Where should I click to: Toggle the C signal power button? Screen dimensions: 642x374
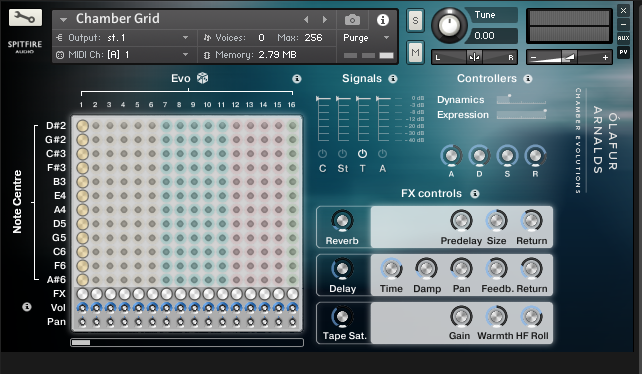point(323,154)
